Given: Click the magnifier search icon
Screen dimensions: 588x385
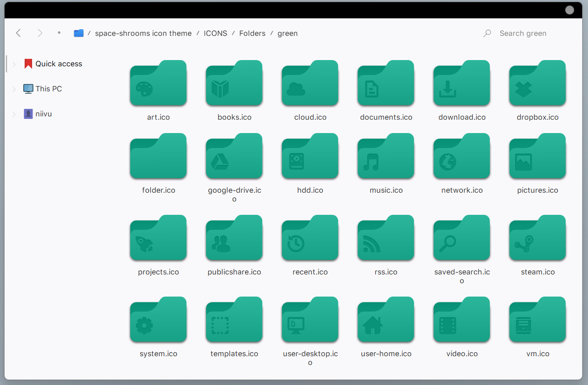Looking at the screenshot, I should click(x=487, y=33).
